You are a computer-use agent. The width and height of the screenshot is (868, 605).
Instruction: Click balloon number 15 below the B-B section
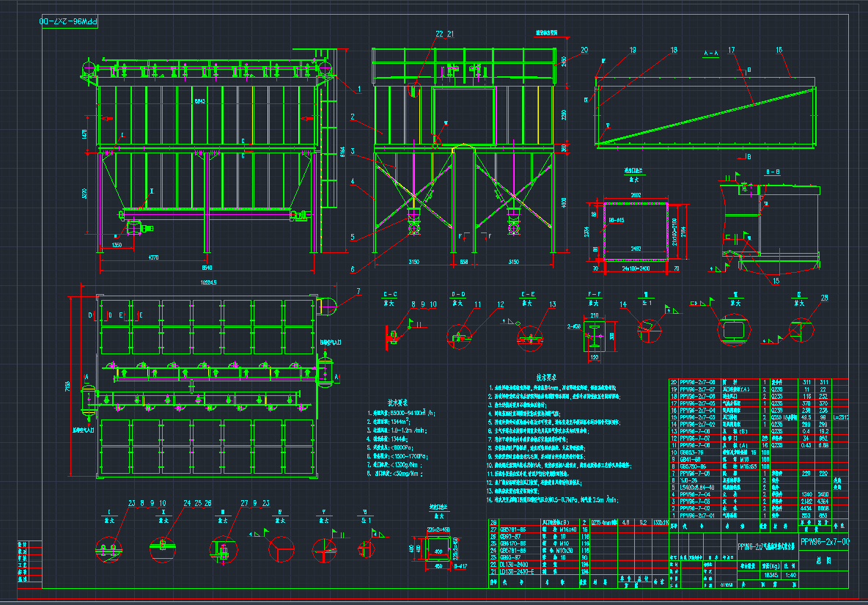(x=776, y=281)
